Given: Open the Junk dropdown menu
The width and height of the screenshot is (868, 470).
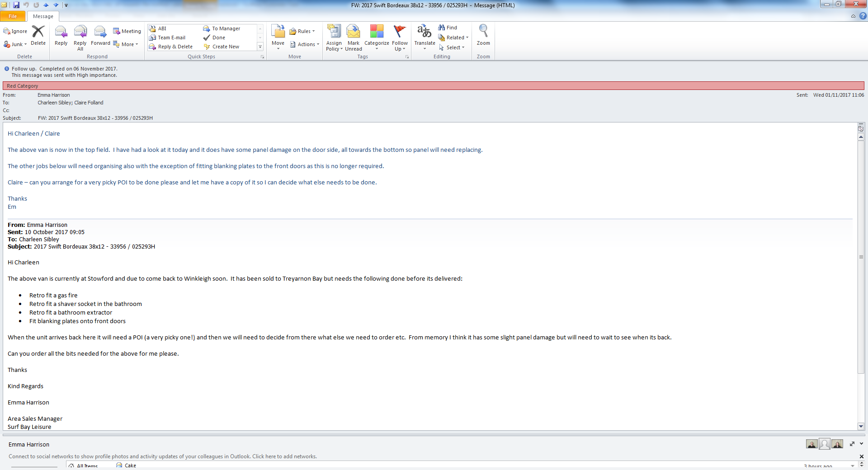Looking at the screenshot, I should click(x=15, y=44).
